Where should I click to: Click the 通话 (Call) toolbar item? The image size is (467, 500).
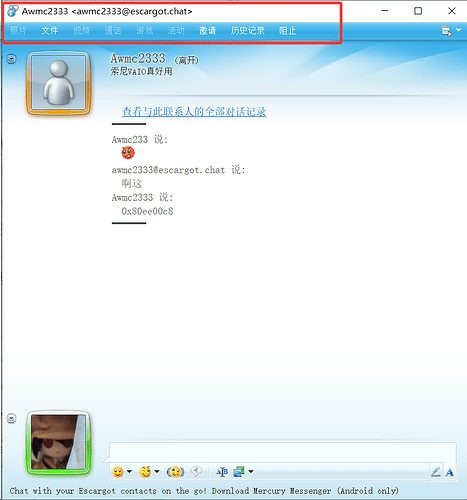[113, 31]
